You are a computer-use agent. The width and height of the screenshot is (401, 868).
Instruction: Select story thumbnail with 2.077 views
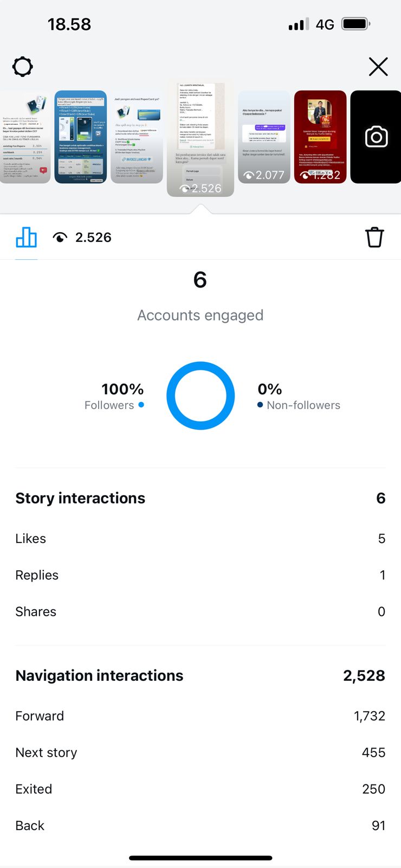pyautogui.click(x=264, y=137)
